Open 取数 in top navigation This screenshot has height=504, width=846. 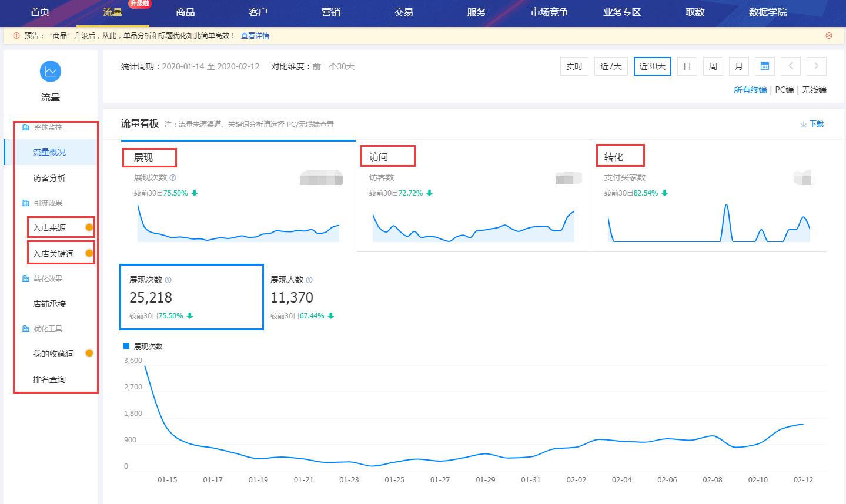[695, 12]
